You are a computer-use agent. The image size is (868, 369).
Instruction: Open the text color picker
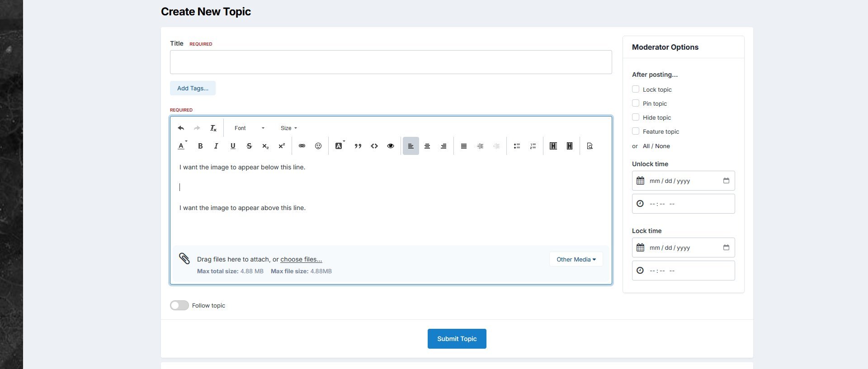tap(182, 146)
